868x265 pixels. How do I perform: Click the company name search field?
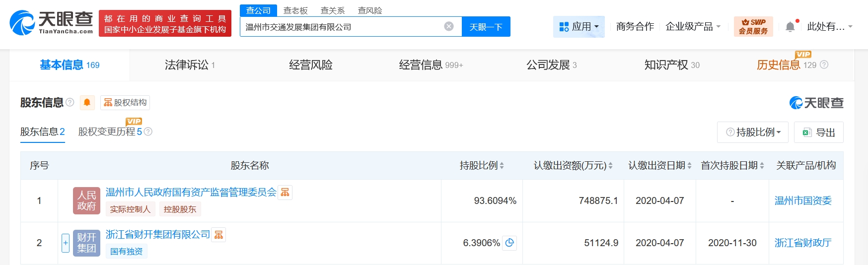click(342, 27)
